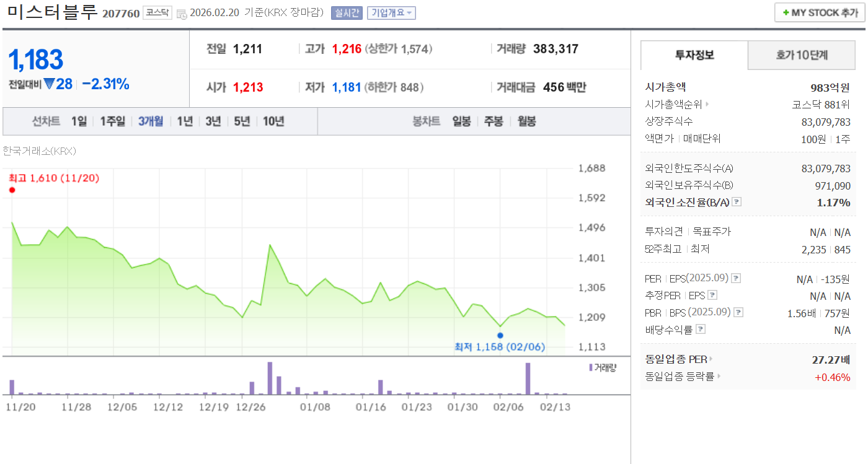Viewport: 868px width, 464px height.
Task: Click the 최고 1,610 (11/20) label
Action: 54,178
